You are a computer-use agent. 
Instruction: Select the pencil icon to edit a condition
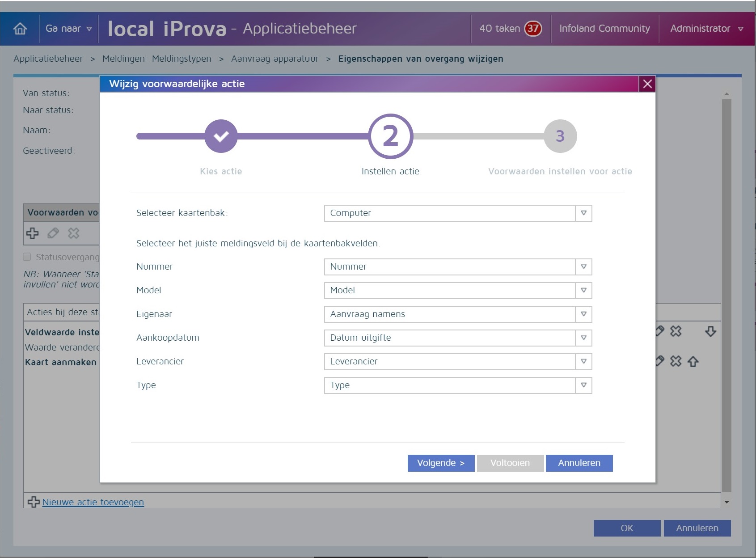[53, 233]
